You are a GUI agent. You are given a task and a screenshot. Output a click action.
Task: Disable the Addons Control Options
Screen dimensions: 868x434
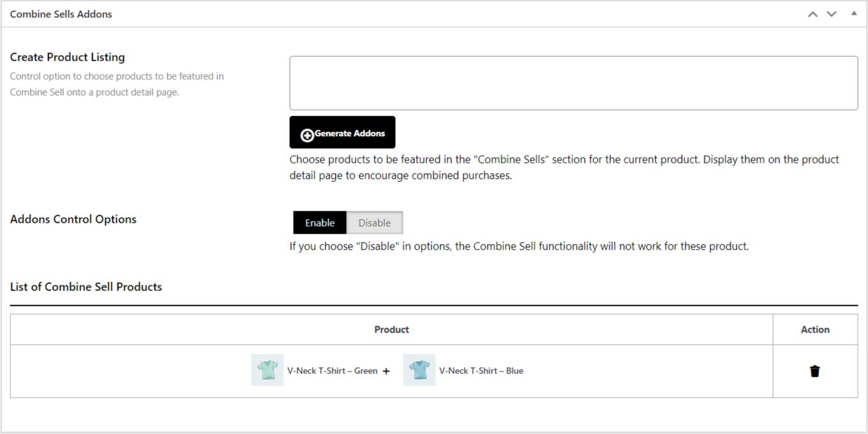coord(375,223)
